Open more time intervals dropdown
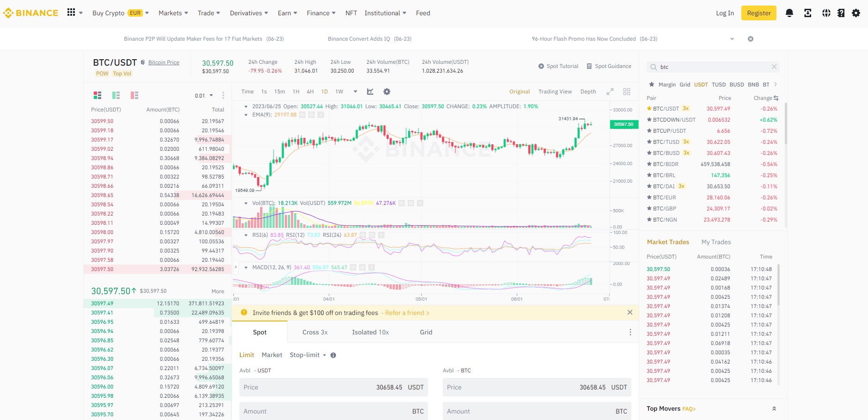The width and height of the screenshot is (868, 420). pos(355,92)
